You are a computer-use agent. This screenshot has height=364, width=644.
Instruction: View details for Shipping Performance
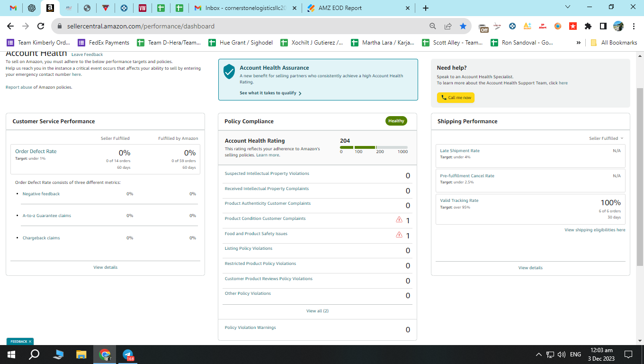click(x=530, y=268)
